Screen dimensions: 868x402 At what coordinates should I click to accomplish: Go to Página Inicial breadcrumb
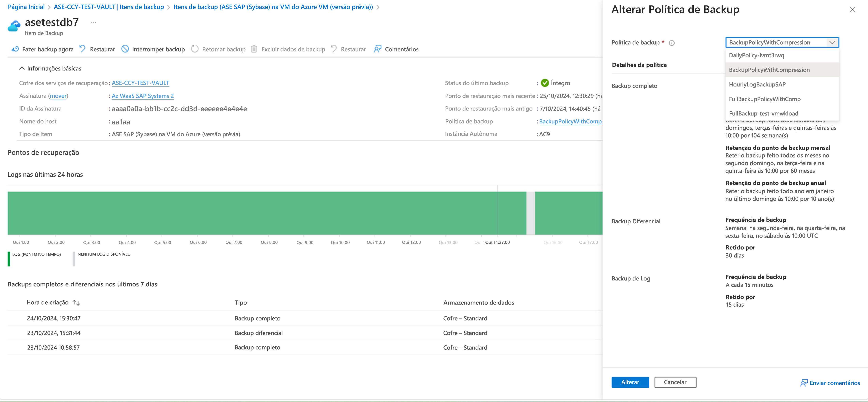pos(26,7)
